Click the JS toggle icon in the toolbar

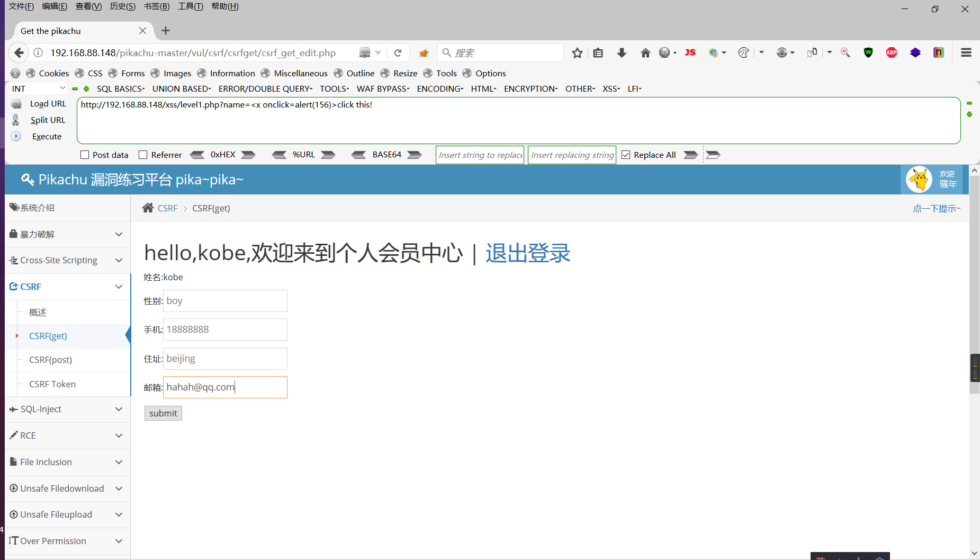pyautogui.click(x=690, y=52)
